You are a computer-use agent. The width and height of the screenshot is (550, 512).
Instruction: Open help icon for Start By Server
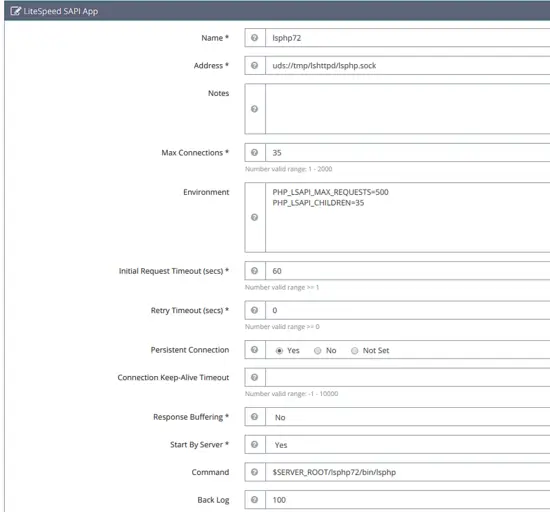click(255, 444)
